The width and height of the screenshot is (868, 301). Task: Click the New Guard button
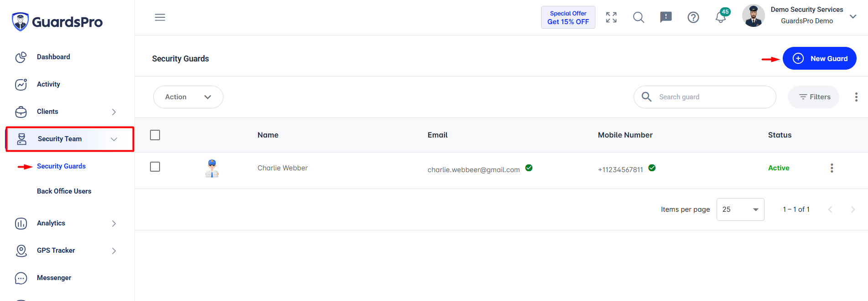click(820, 58)
